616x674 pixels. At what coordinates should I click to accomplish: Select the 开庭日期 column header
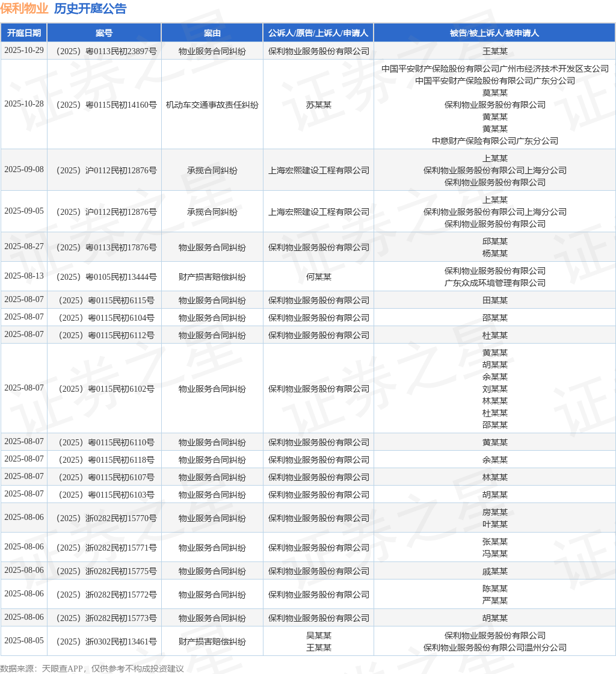tap(24, 33)
